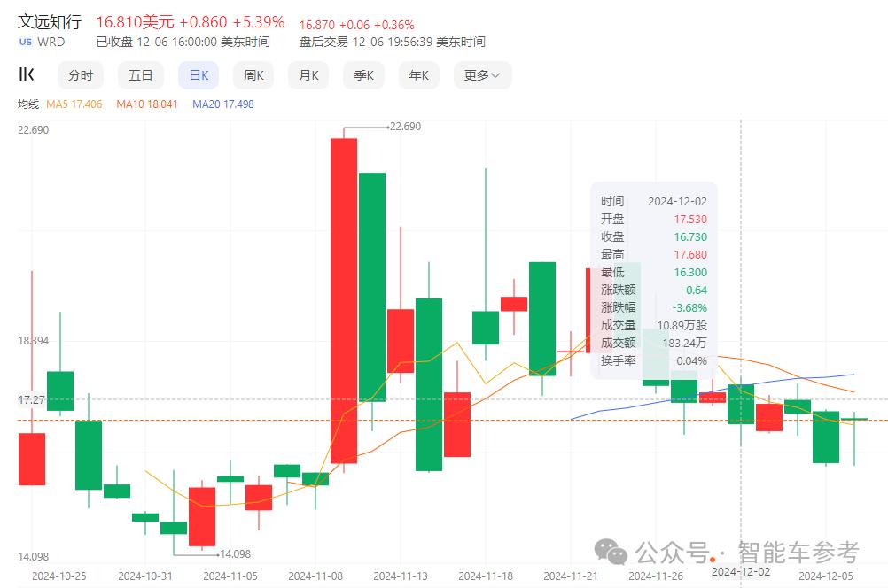The height and width of the screenshot is (588, 888).
Task: Open the 月K monthly chart
Action: point(308,75)
